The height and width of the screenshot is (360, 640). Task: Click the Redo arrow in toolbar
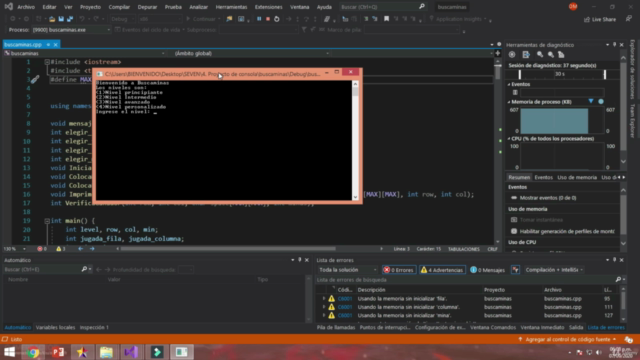(96, 19)
